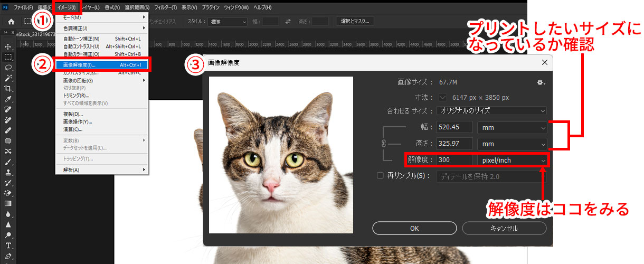Select the Horizontal Type tool
The image size is (644, 264).
tap(8, 246)
